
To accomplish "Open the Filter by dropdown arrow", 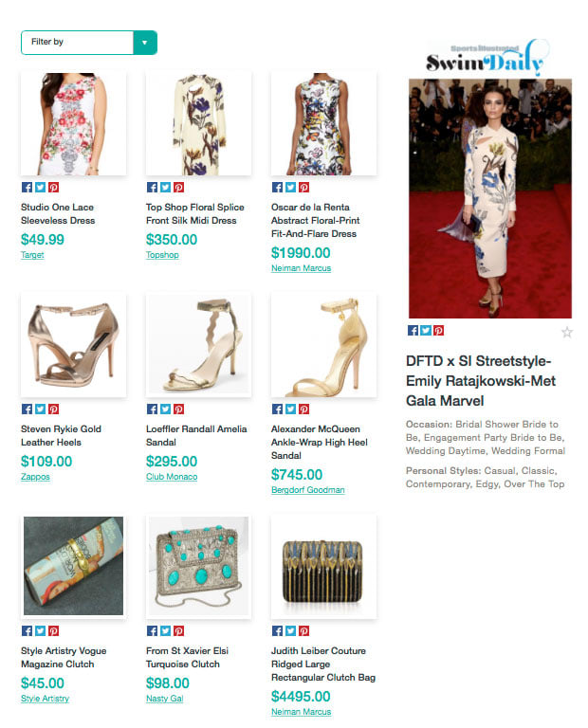I will click(145, 43).
